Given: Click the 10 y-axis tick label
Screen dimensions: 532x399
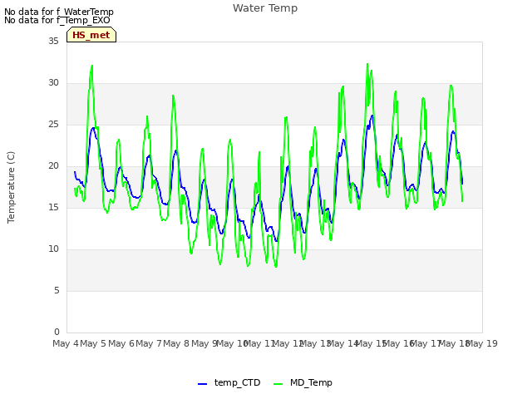Looking at the screenshot, I should click(x=53, y=249).
